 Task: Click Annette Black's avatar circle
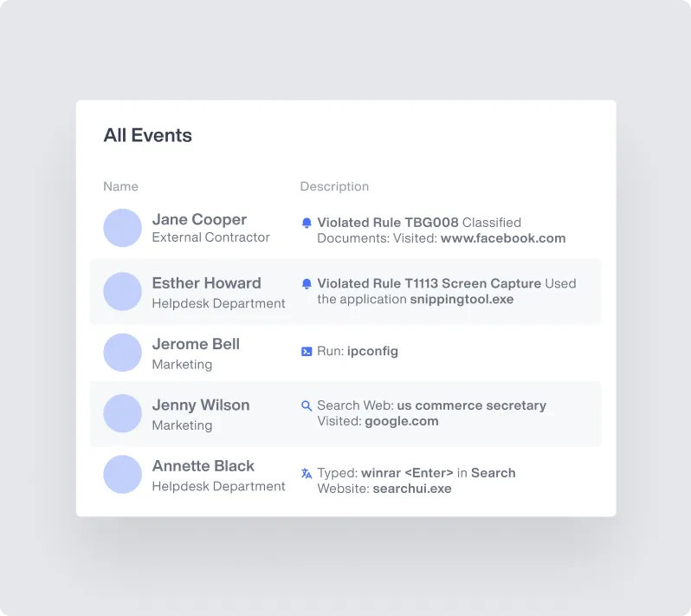point(122,475)
